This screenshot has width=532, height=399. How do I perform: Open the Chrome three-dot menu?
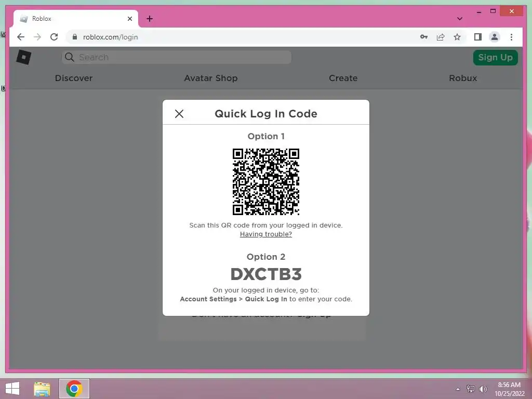pos(511,37)
